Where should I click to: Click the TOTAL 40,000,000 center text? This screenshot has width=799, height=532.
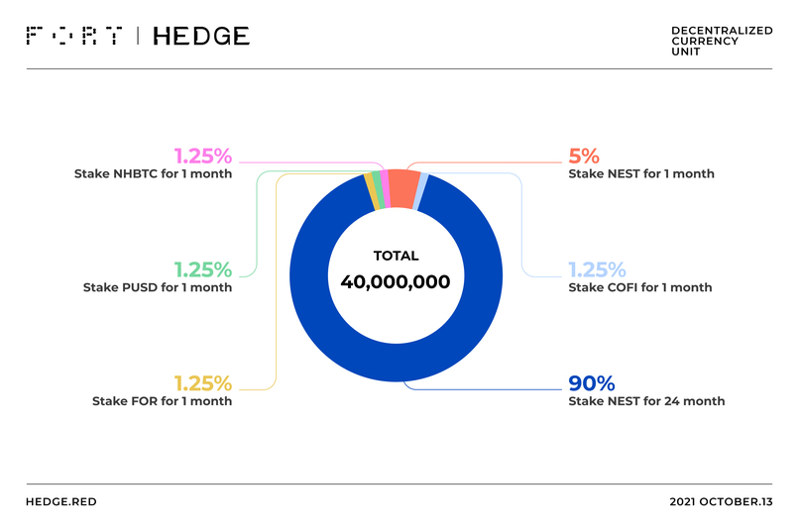(396, 270)
